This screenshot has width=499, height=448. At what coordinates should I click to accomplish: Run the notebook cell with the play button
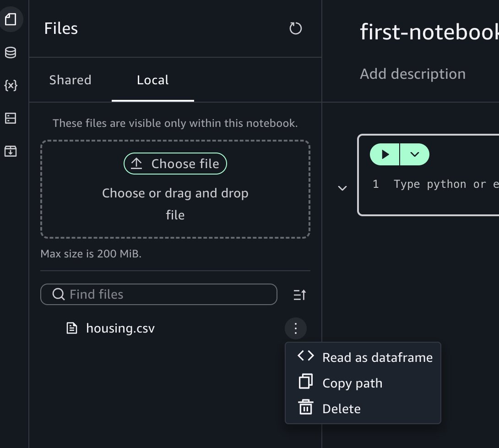tap(385, 154)
